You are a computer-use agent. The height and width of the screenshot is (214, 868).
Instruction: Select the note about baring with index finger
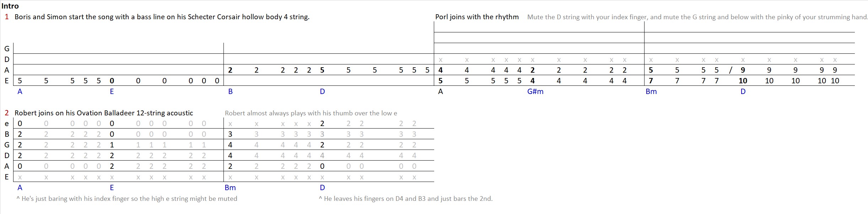point(127,199)
